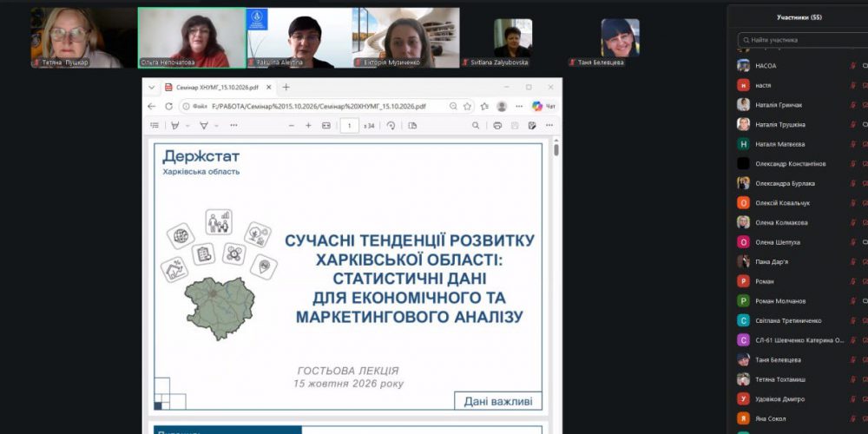Open browser favorites list
The width and height of the screenshot is (868, 434).
[484, 106]
